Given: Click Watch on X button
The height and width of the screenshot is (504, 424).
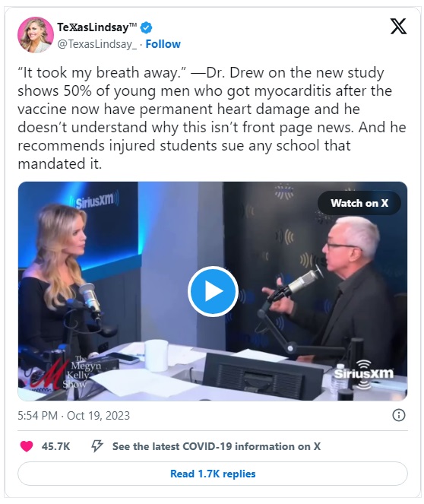Looking at the screenshot, I should 359,203.
